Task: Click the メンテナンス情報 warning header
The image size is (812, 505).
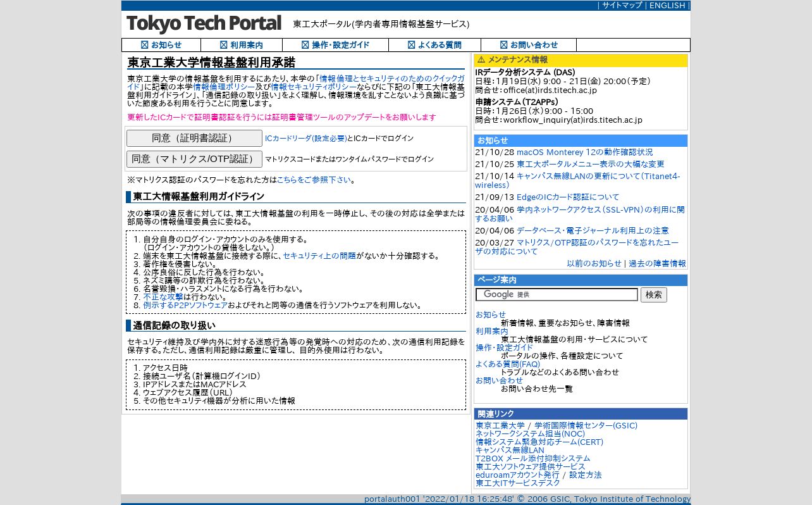Action: click(581, 60)
